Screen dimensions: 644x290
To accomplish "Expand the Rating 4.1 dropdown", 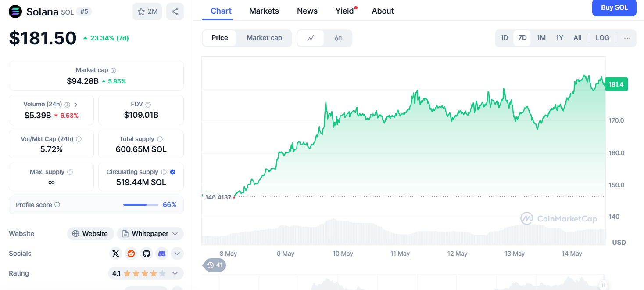I will [175, 273].
